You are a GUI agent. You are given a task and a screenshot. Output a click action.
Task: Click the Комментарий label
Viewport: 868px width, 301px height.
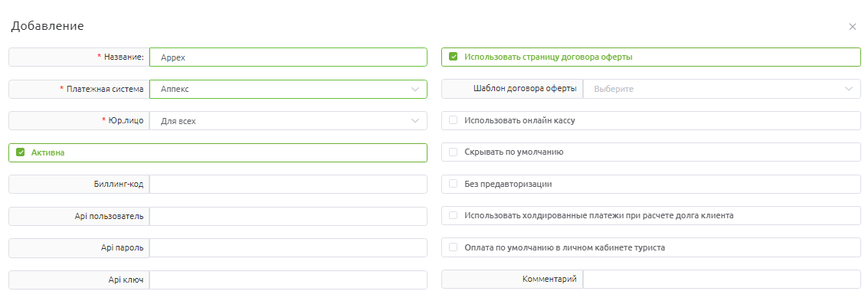(x=550, y=280)
